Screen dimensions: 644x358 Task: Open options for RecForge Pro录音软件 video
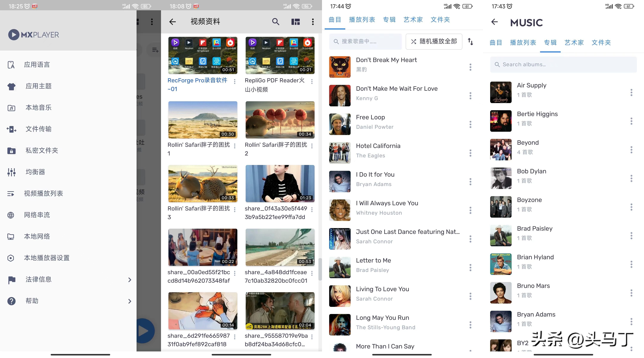(x=234, y=82)
